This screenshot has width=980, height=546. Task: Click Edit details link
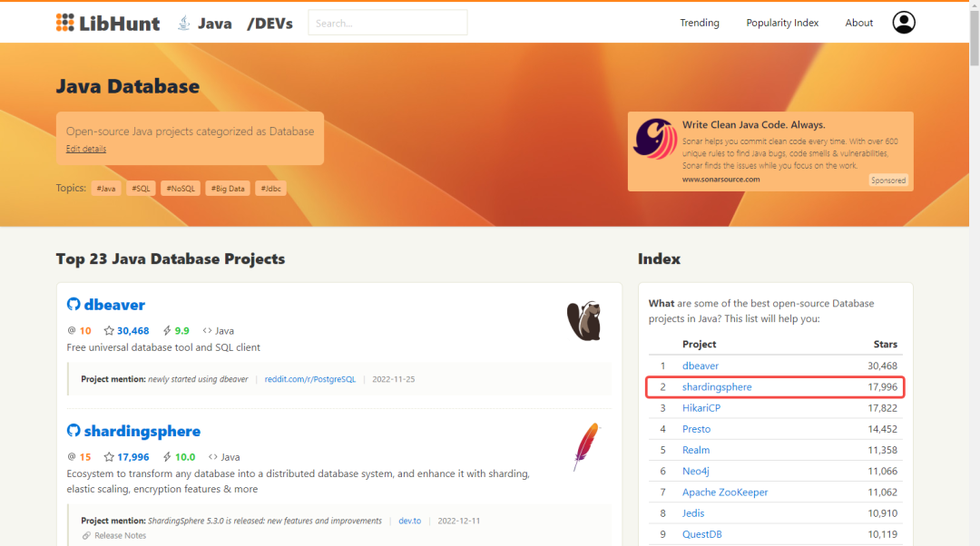point(86,149)
